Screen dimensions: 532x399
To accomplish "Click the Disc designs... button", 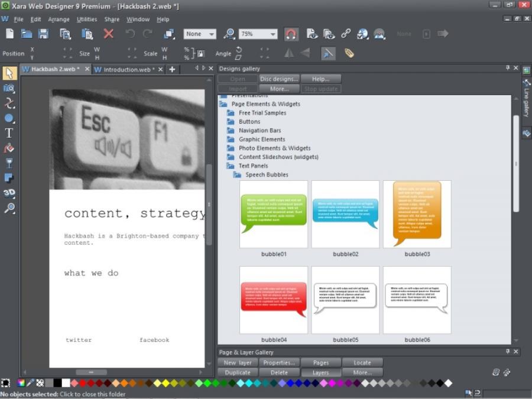I will coord(279,79).
